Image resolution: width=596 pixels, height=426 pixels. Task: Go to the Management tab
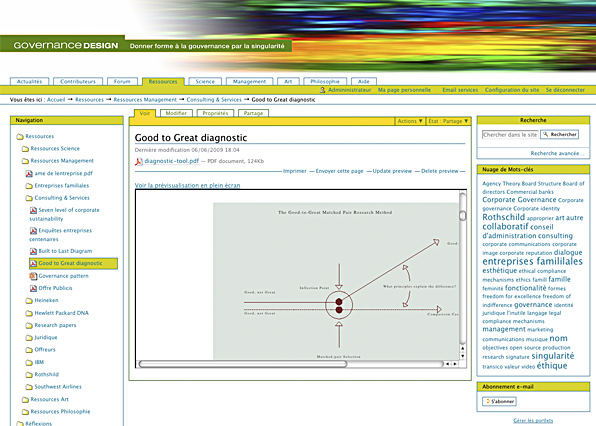tap(249, 81)
